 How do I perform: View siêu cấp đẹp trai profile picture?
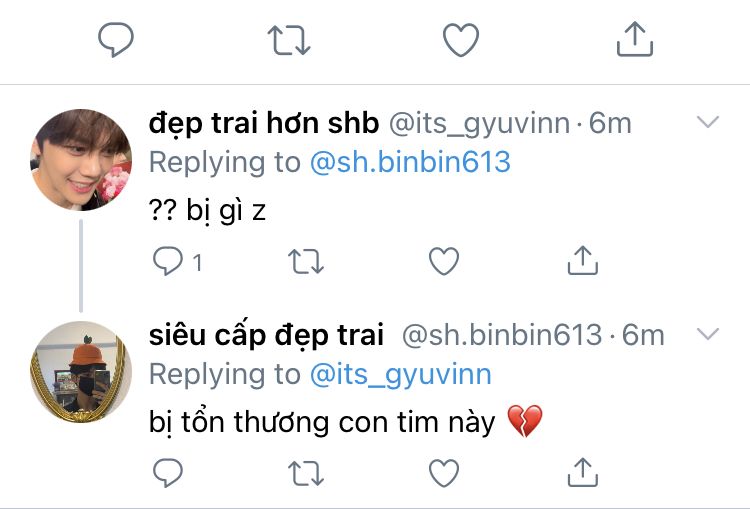81,372
